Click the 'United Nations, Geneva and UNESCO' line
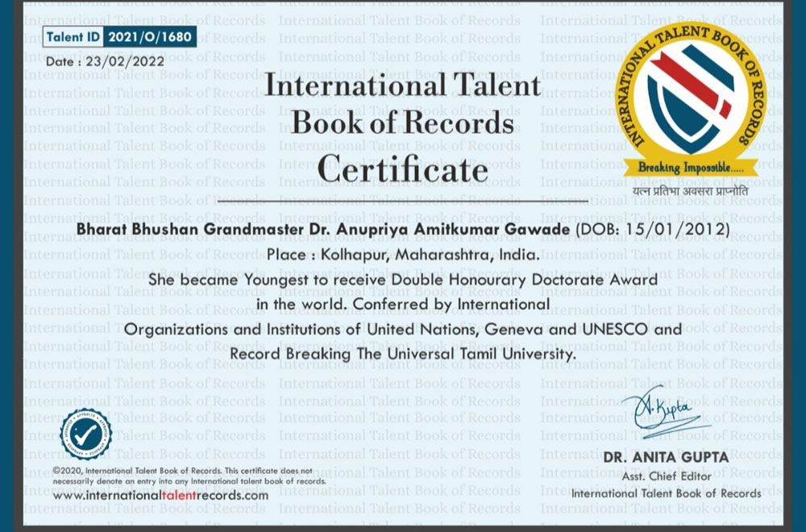The width and height of the screenshot is (806, 532). tap(403, 330)
